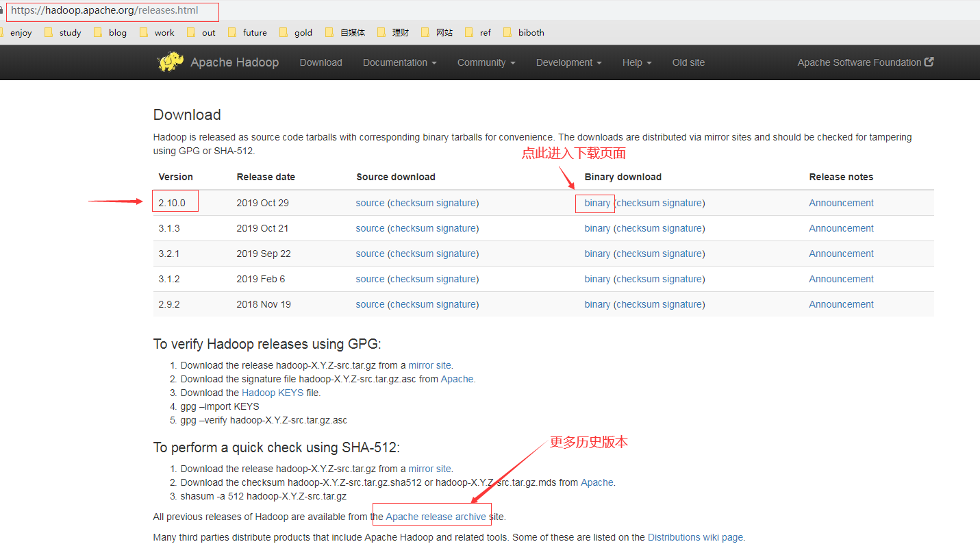Open the ref bookmark folder
This screenshot has height=555, width=980.
pyautogui.click(x=478, y=32)
